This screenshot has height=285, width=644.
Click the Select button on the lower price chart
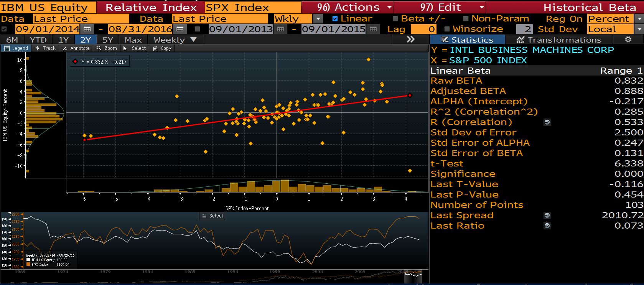[x=212, y=216]
